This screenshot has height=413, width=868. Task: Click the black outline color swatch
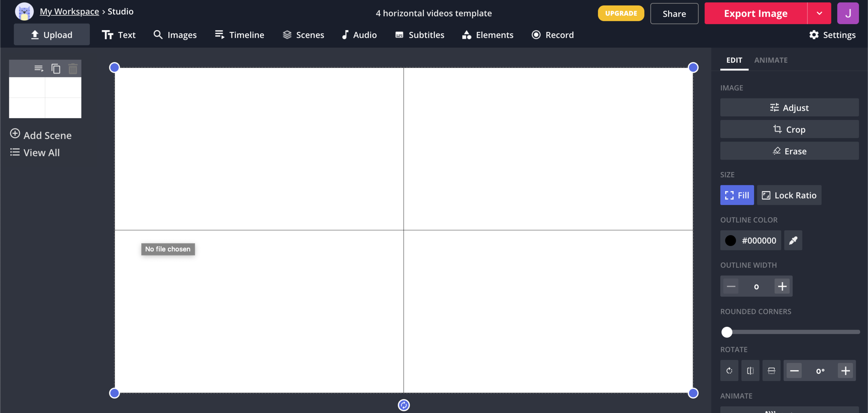731,240
